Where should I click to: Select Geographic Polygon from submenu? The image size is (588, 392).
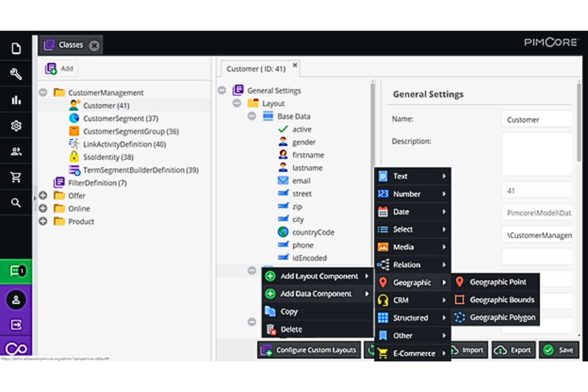(502, 317)
